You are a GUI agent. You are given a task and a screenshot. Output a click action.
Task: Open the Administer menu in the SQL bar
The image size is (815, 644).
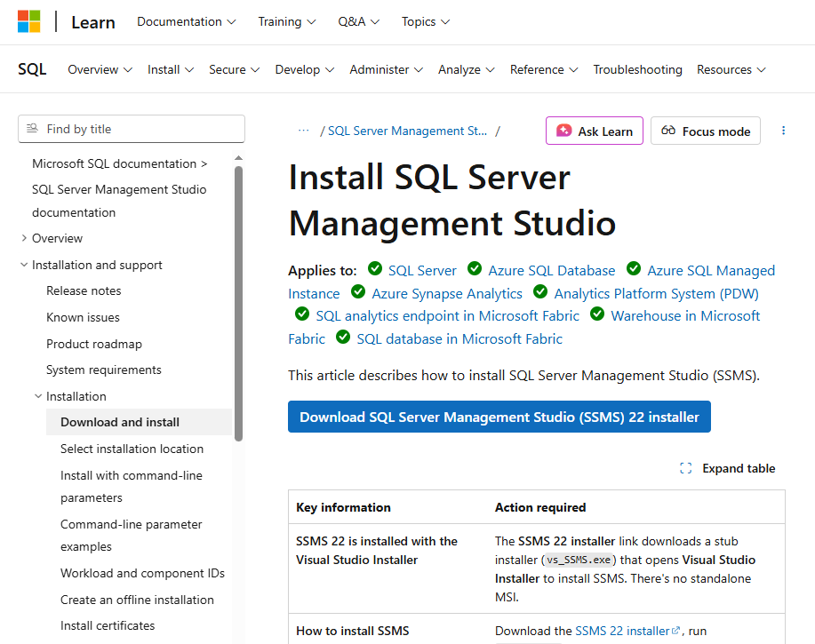click(386, 69)
